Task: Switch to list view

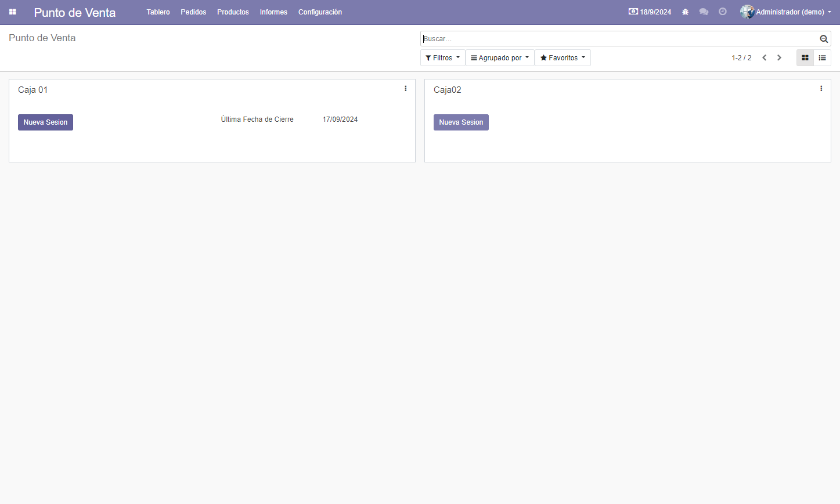Action: click(x=823, y=58)
